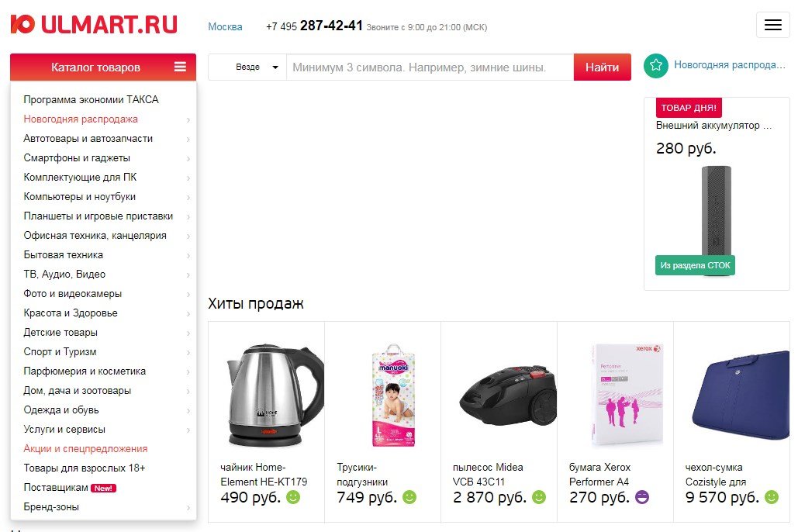Click the Найти search button
This screenshot has width=798, height=532.
[602, 67]
